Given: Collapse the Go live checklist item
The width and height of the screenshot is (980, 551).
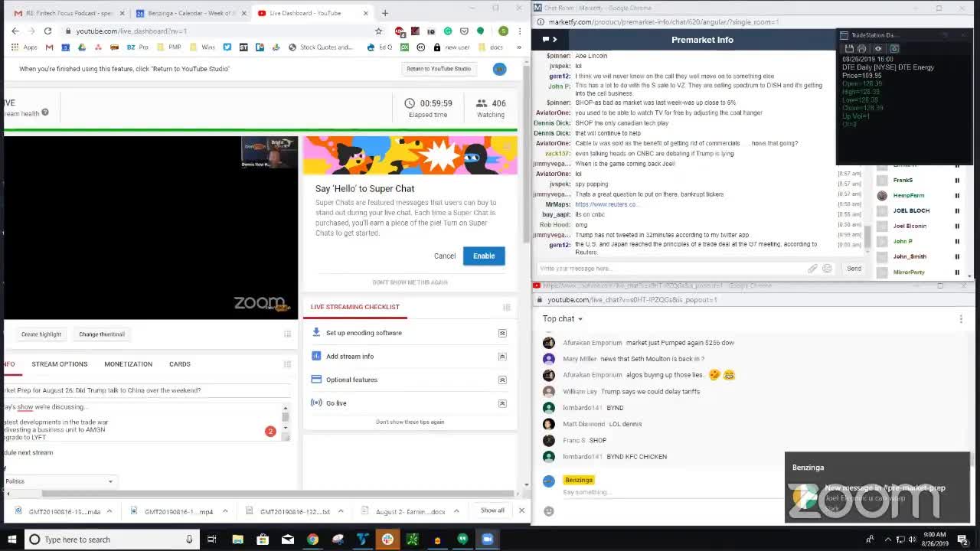Looking at the screenshot, I should [502, 403].
